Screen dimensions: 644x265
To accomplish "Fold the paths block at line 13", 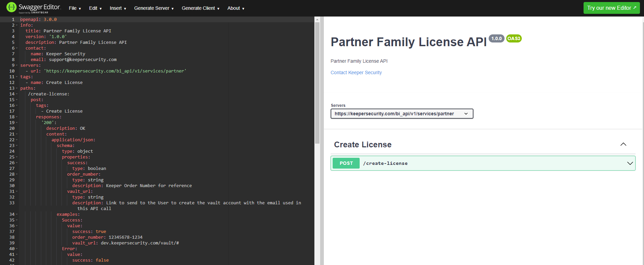I will click(17, 88).
